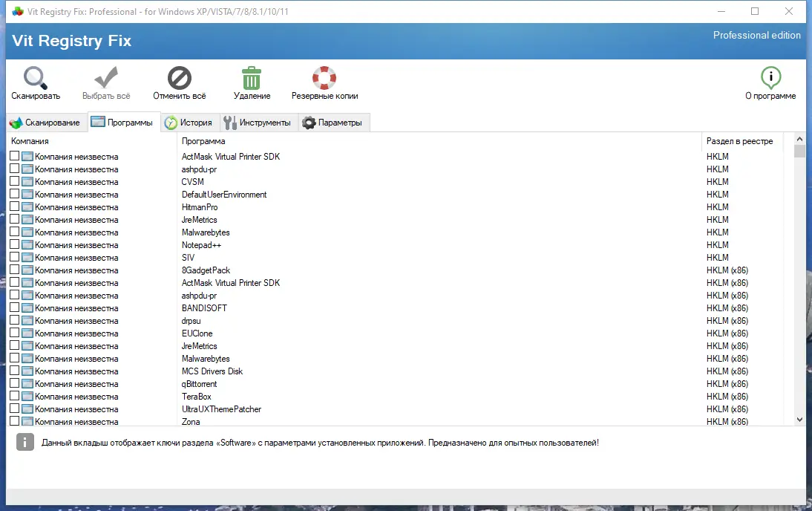Click HKLM value in the SIV row
Image resolution: width=812 pixels, height=511 pixels.
pos(717,258)
